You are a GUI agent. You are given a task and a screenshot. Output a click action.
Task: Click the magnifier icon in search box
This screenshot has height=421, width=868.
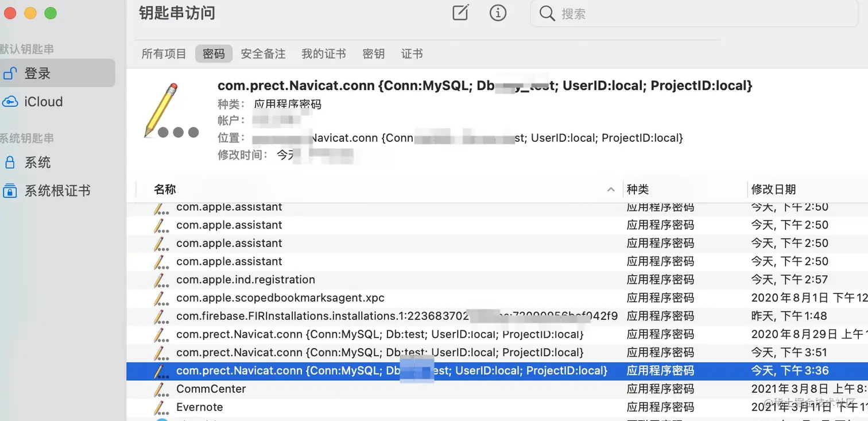pyautogui.click(x=547, y=13)
